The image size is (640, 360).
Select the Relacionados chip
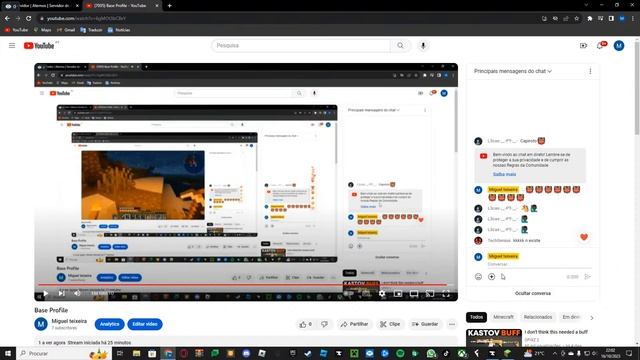click(x=538, y=317)
